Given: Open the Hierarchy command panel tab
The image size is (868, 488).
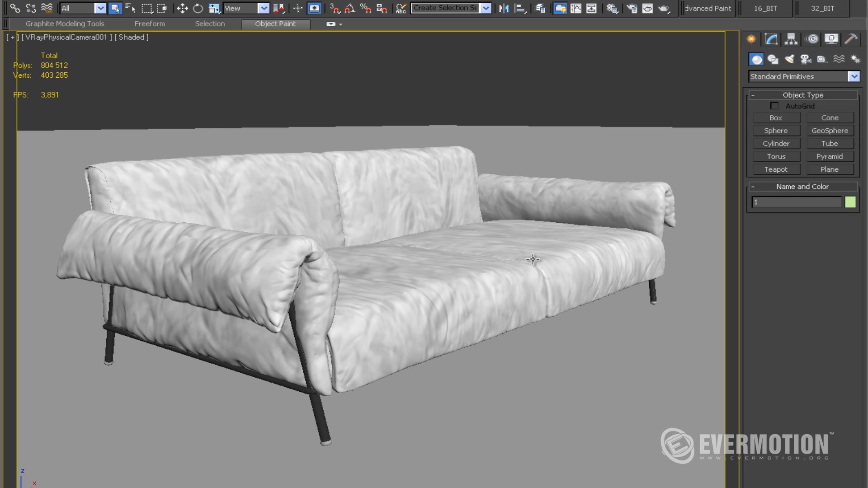Looking at the screenshot, I should click(791, 39).
